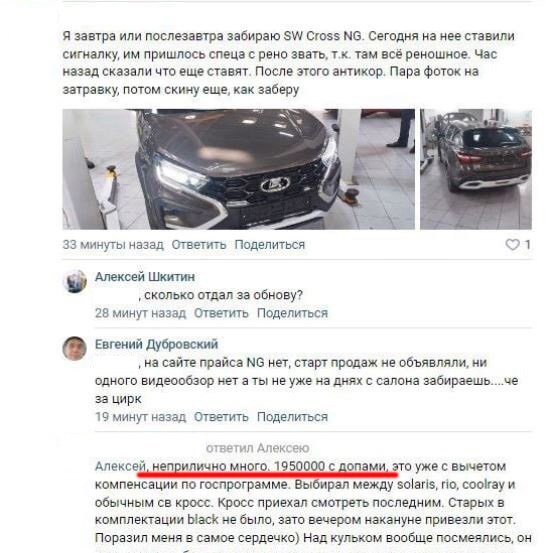Click the '19 минут назад' timestamp
The height and width of the screenshot is (553, 546).
coord(140,417)
